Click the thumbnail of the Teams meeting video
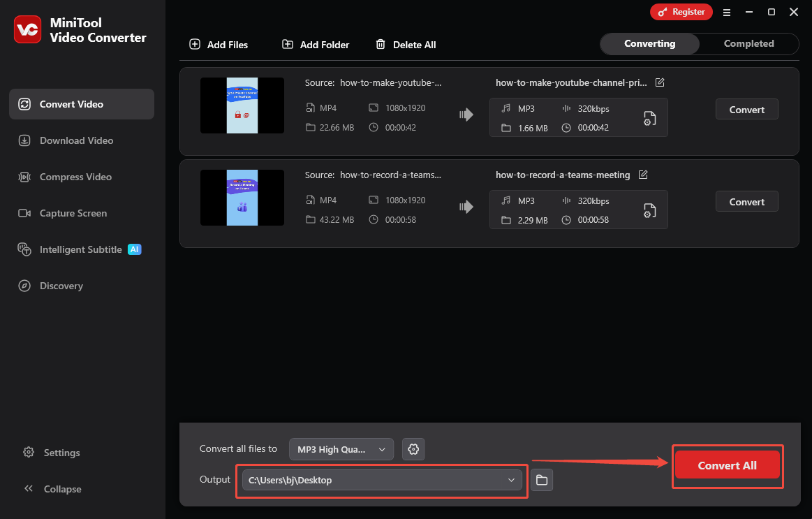 [242, 198]
